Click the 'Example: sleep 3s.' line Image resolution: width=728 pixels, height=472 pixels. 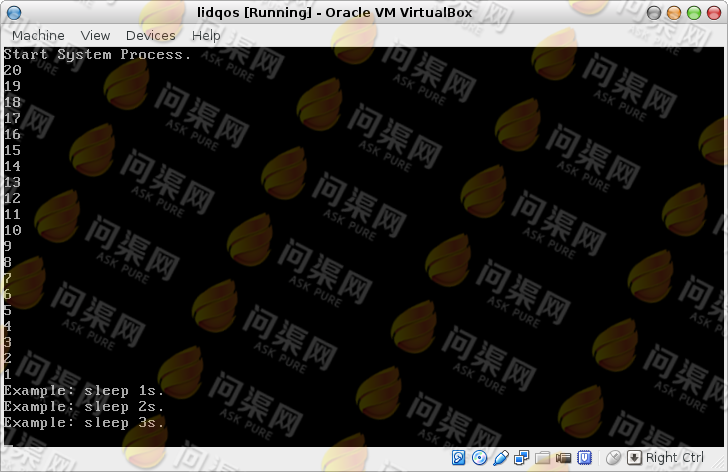[84, 423]
